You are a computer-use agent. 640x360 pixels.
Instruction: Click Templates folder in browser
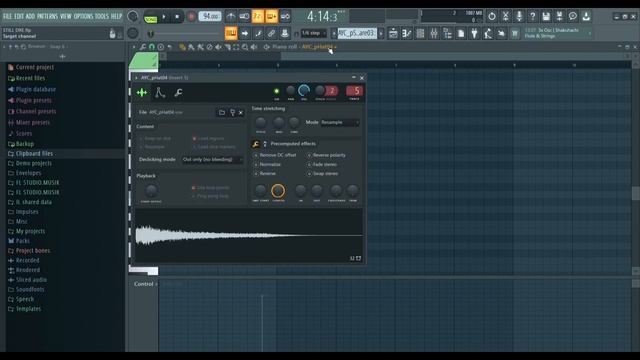click(x=28, y=309)
